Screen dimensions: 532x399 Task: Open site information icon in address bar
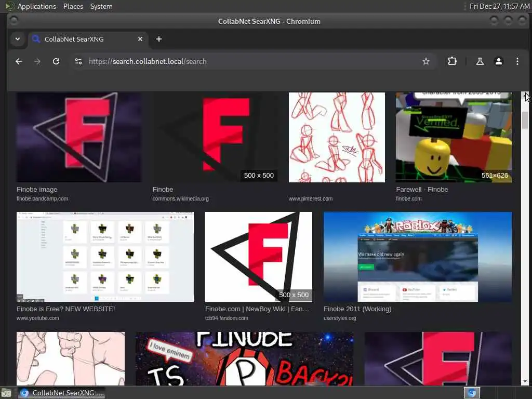(78, 61)
